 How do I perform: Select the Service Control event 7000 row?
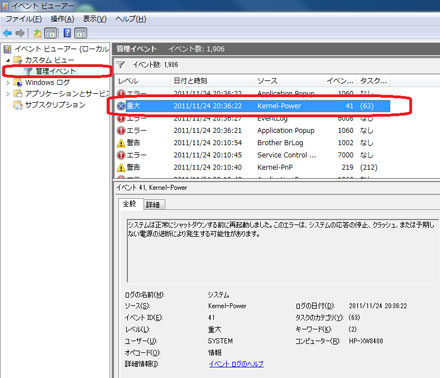(253, 155)
